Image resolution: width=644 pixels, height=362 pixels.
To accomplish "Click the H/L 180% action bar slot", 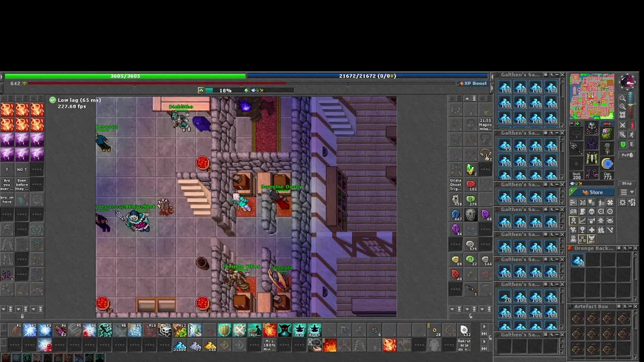I will (x=270, y=345).
